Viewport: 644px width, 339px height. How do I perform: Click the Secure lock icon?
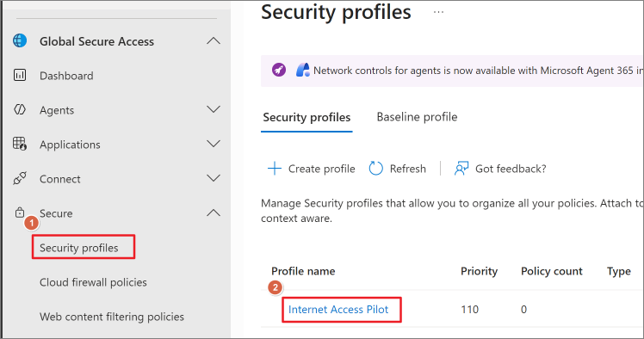pos(20,213)
